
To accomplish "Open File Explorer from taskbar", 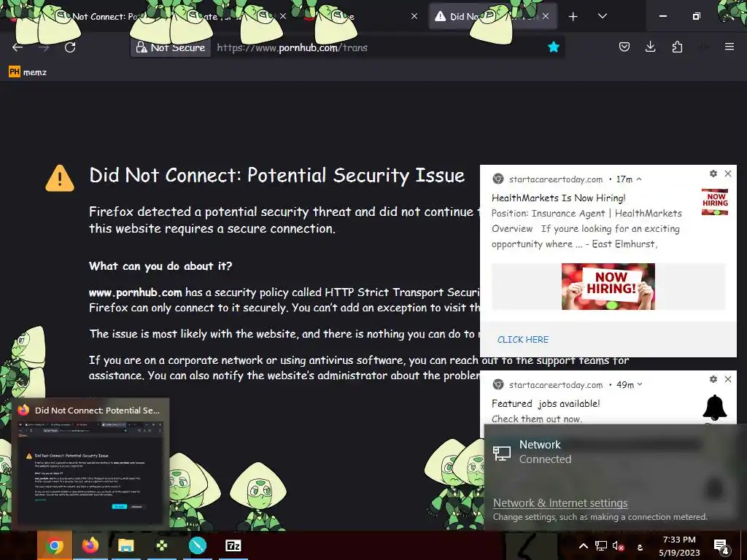I will [125, 545].
